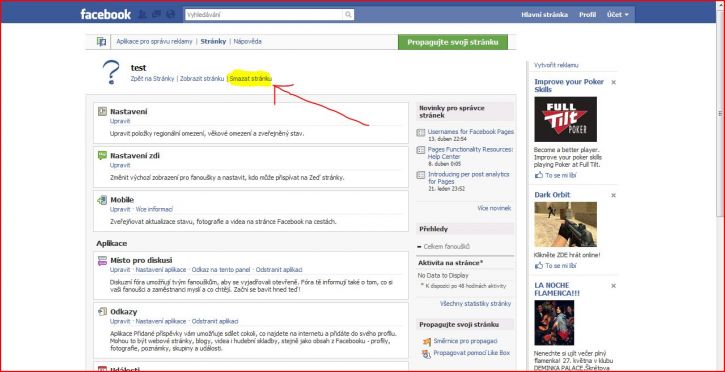725x372 pixels.
Task: Open Pages Functionality Resources: Help Center
Action: 470,153
